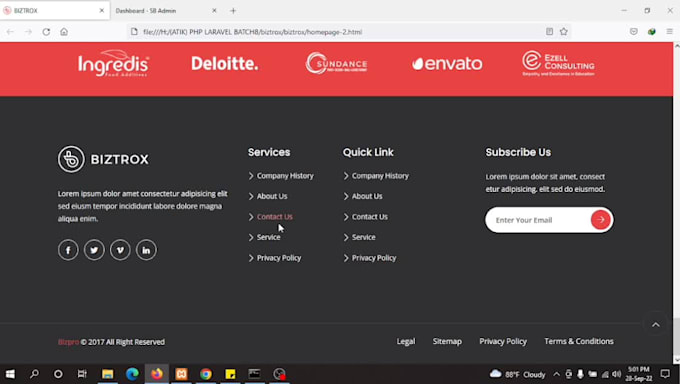This screenshot has width=680, height=384.
Task: Close the Dashboard - SB Admin tab
Action: click(214, 11)
